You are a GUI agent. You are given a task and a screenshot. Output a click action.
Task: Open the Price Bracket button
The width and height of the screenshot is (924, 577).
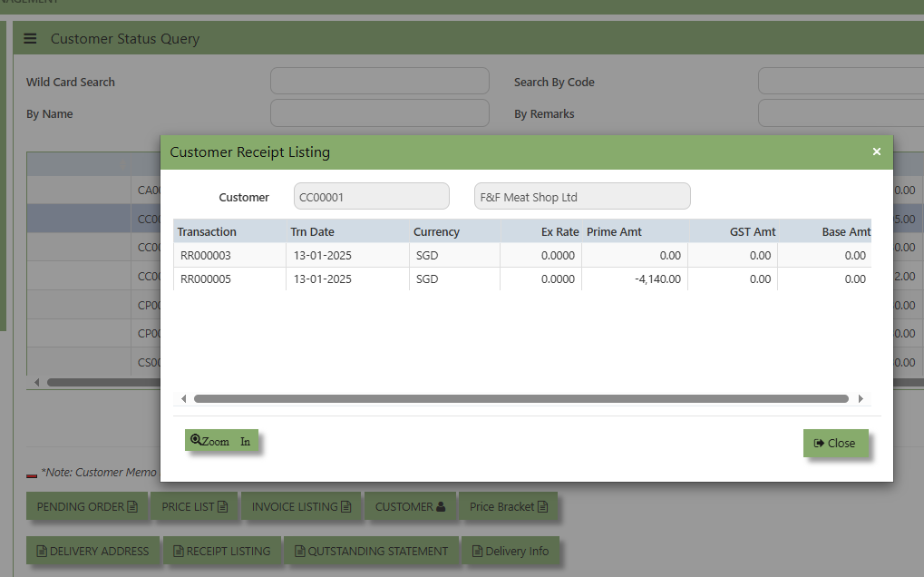click(509, 506)
